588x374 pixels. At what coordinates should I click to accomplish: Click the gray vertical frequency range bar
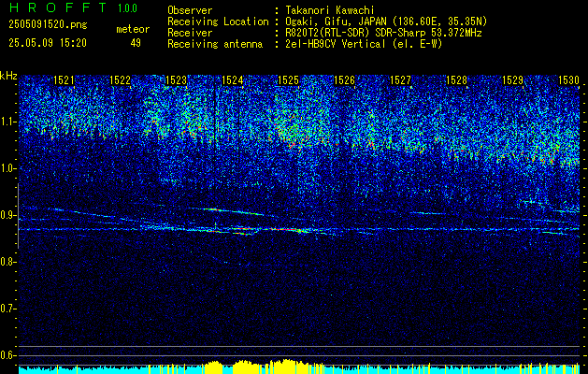[18, 216]
